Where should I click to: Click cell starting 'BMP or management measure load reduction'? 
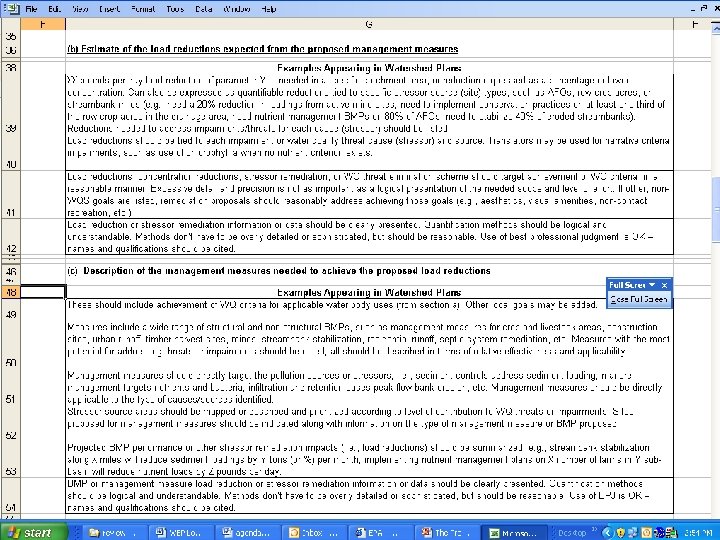click(x=369, y=495)
